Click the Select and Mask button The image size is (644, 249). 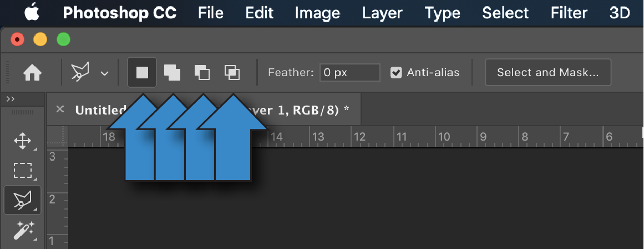[x=547, y=72]
